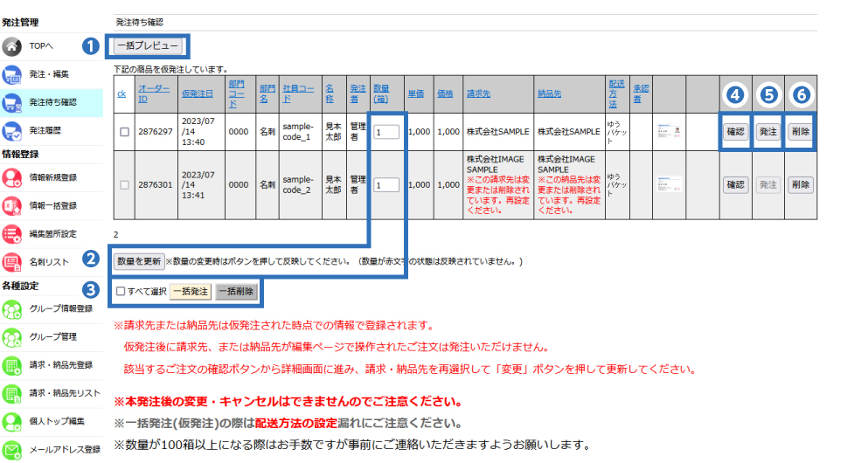Click the 編集箇所設定 icon
The image size is (868, 463).
click(x=12, y=234)
